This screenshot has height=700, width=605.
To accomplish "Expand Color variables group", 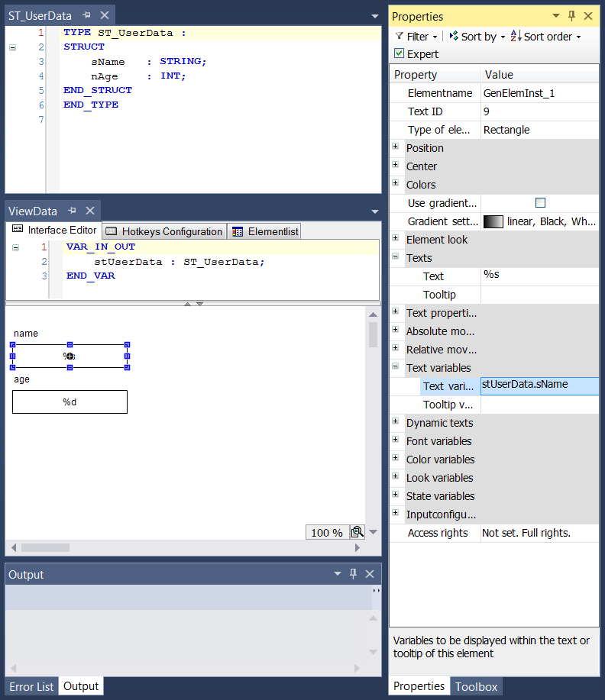I will (396, 457).
